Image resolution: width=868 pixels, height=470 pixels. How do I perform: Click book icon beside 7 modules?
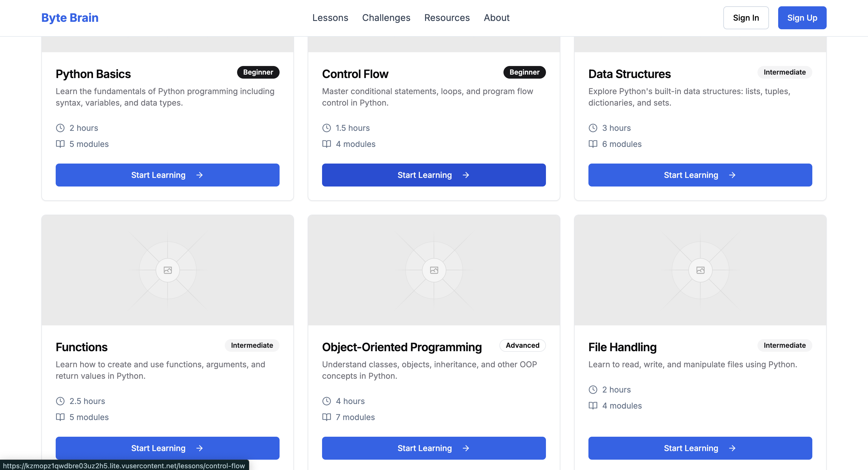click(326, 417)
